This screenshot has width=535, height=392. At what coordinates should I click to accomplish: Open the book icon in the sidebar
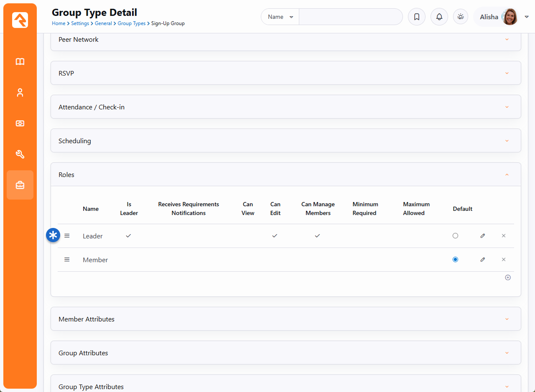[20, 62]
